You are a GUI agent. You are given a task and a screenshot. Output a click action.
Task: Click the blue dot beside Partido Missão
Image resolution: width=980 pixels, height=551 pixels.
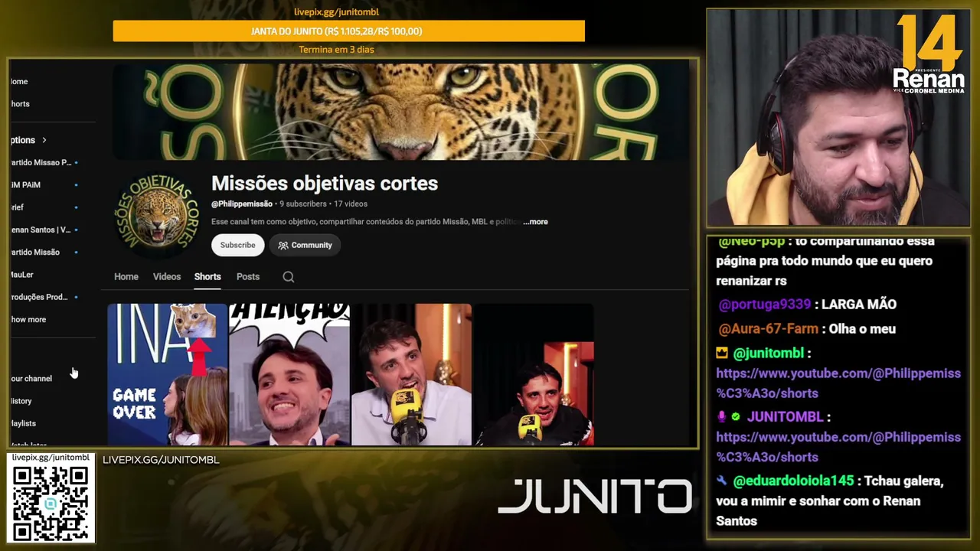[76, 253]
